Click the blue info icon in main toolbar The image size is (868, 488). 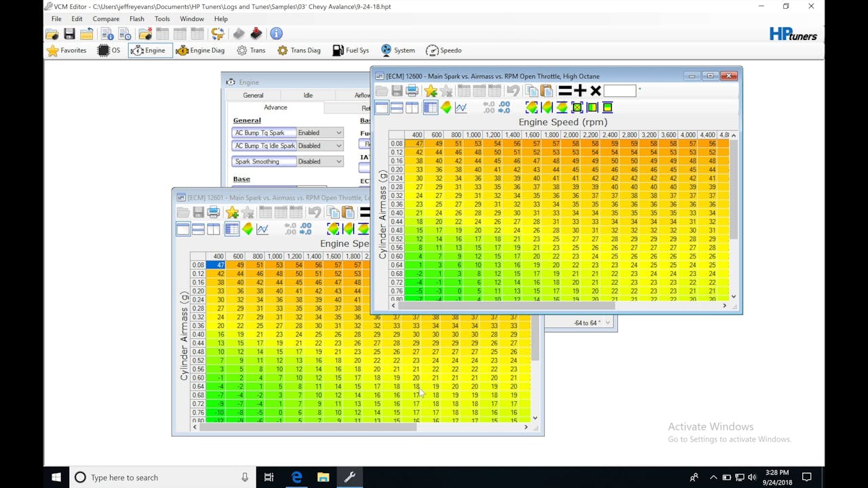pos(276,34)
